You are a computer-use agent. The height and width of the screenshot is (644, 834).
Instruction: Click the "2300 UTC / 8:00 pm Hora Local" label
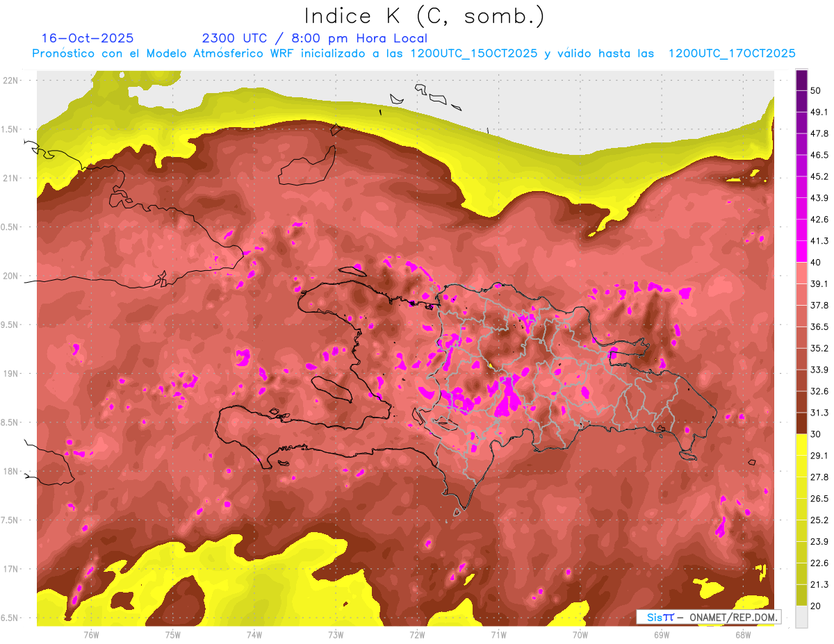click(x=314, y=38)
